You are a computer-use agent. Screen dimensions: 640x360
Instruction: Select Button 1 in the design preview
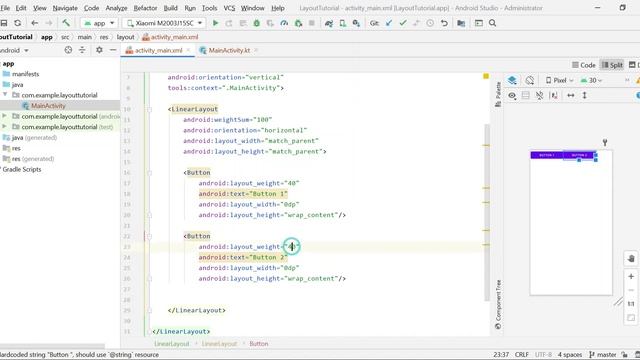(x=547, y=155)
